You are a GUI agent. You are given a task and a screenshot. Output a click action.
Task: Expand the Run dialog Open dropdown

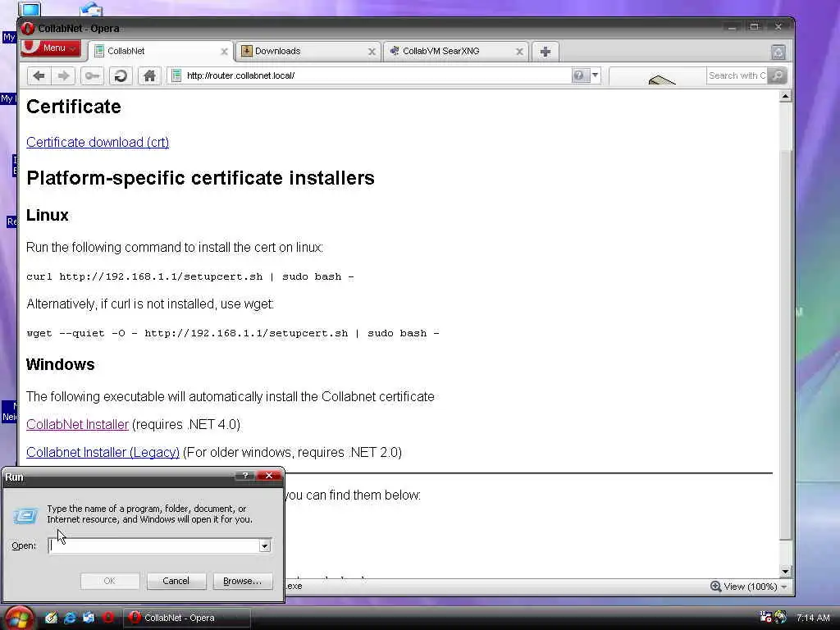[x=265, y=546]
